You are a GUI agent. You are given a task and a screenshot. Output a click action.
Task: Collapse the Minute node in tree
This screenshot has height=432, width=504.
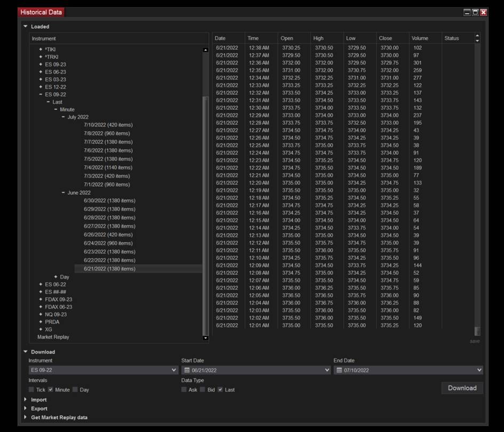[55, 110]
